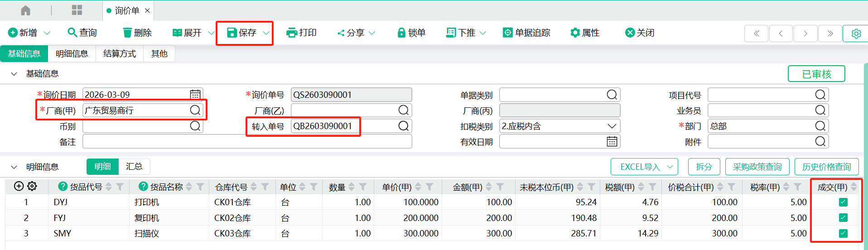Toggle the deal checkbox for the FYJ row
The image size is (868, 250).
click(843, 218)
